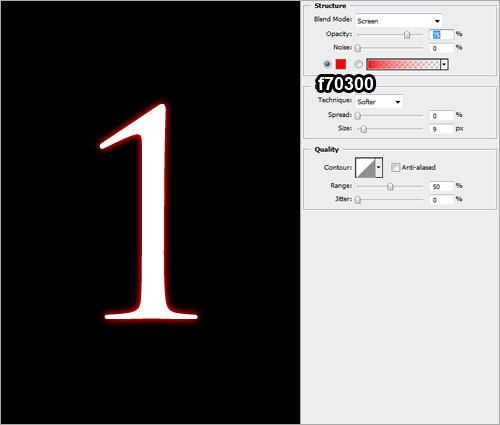Open the gradient picker dropdown arrow

[444, 64]
